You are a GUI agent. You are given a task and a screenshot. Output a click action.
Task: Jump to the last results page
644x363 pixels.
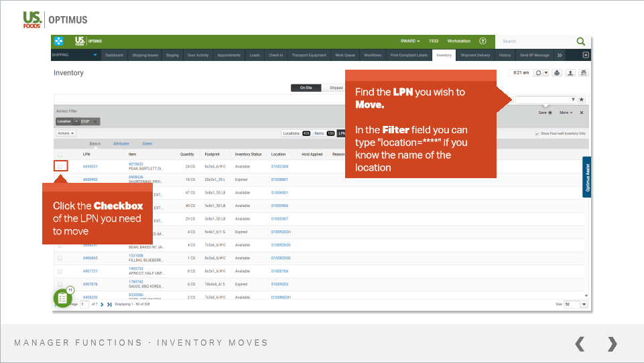109,304
